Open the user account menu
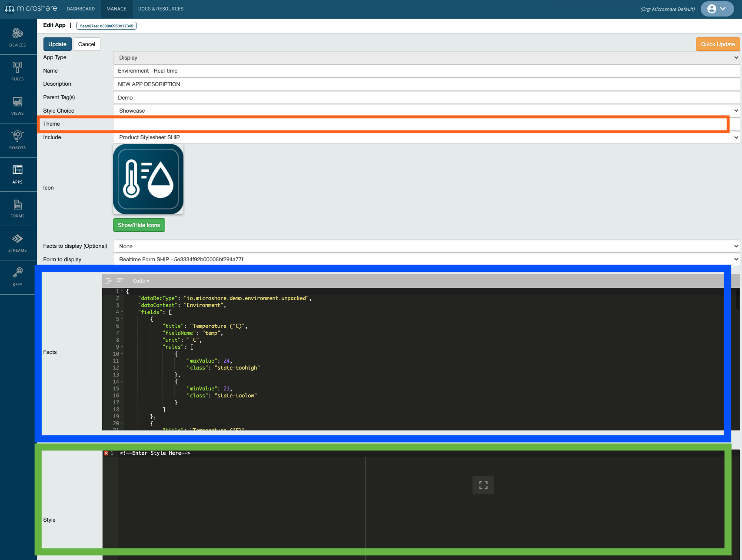 pos(717,9)
